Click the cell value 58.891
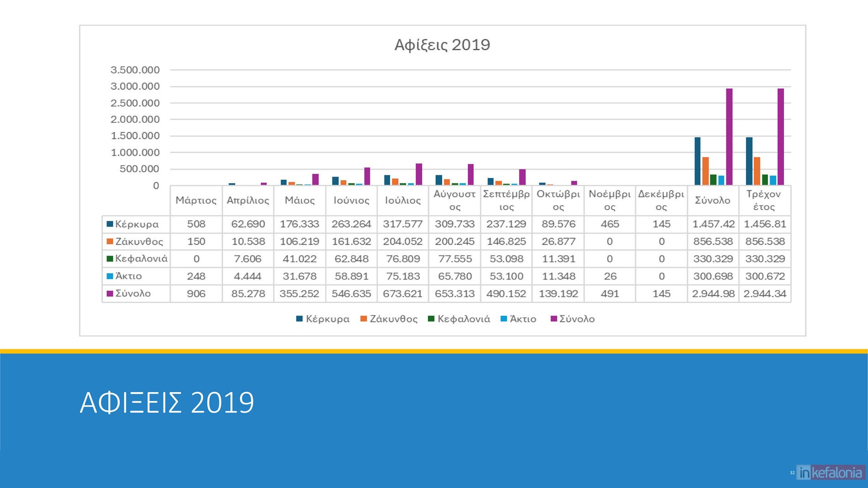The width and height of the screenshot is (868, 488). [351, 276]
